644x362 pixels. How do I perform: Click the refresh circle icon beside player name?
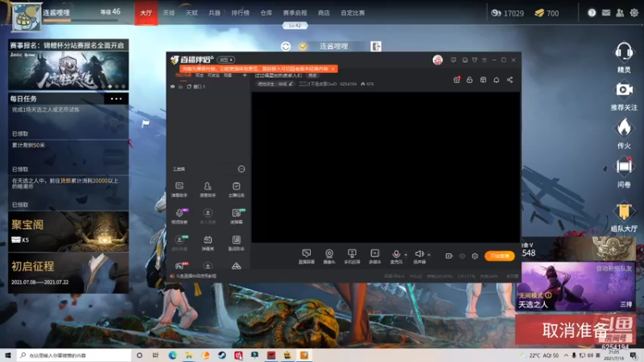pyautogui.click(x=286, y=47)
